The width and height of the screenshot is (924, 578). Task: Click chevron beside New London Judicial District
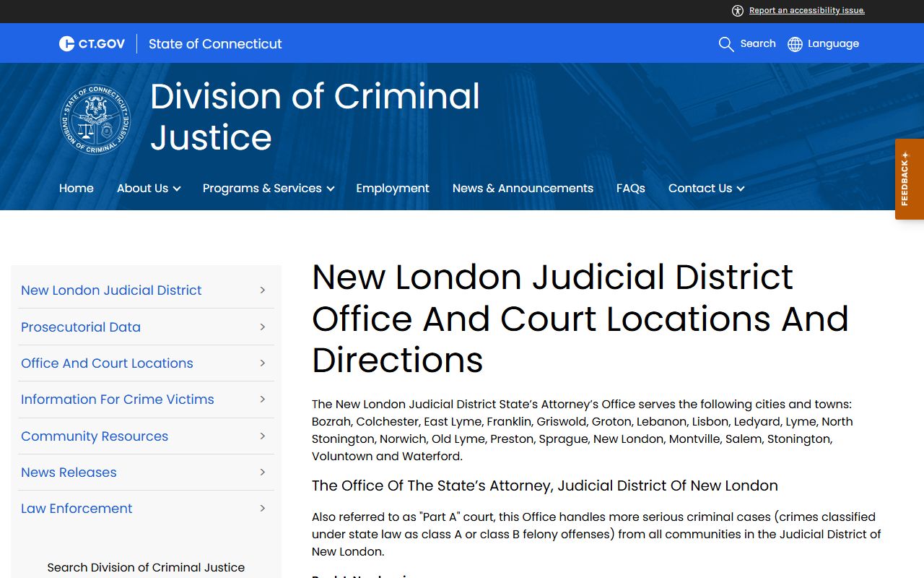point(263,290)
